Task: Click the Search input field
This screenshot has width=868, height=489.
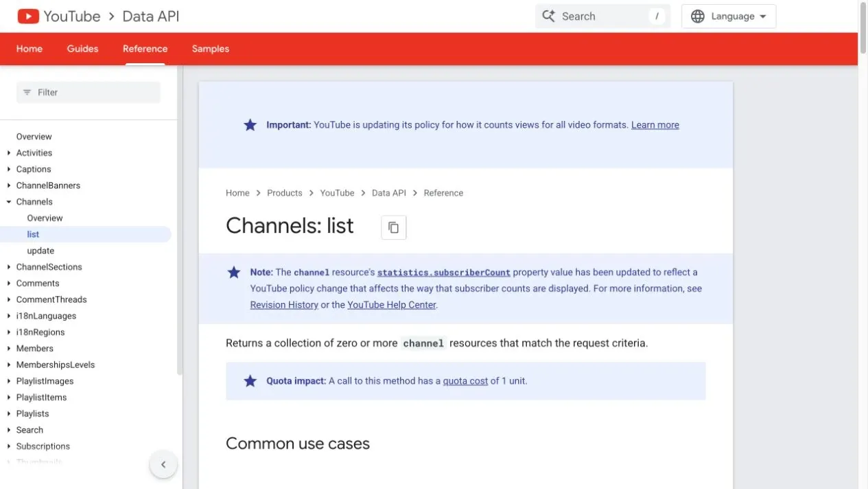Action: [602, 16]
